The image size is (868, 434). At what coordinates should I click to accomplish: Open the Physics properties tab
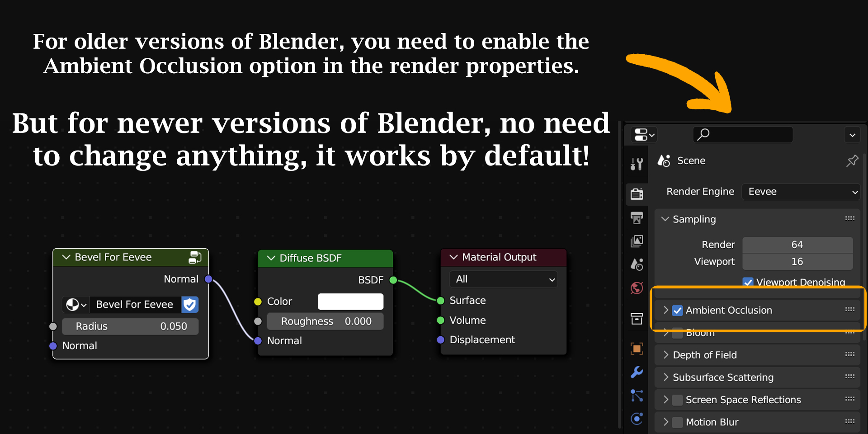[637, 419]
